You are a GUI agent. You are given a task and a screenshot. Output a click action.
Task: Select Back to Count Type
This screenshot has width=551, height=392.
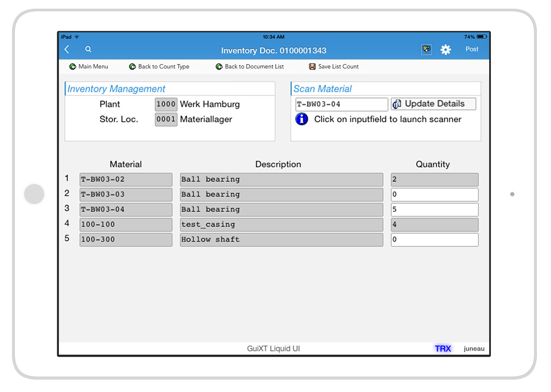(159, 67)
